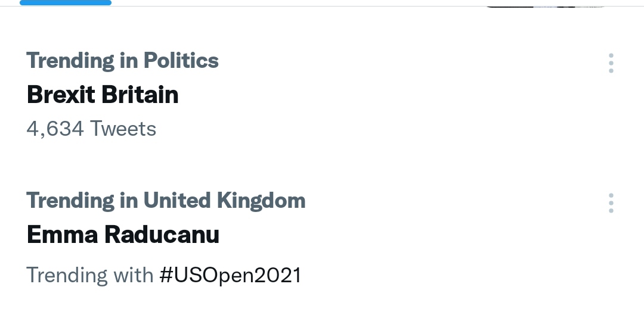Tap the first name 'Emma' in trend title
644x315 pixels.
click(63, 235)
